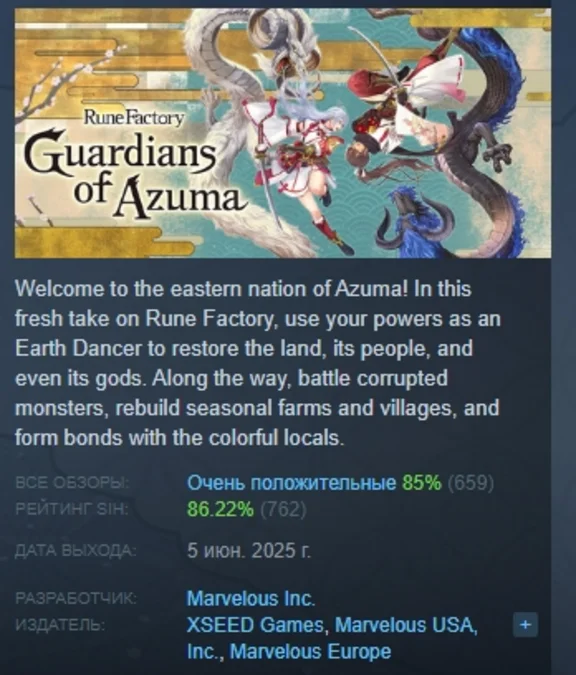
Task: Click the release date 5 июн. 2025 г.
Action: coord(249,550)
